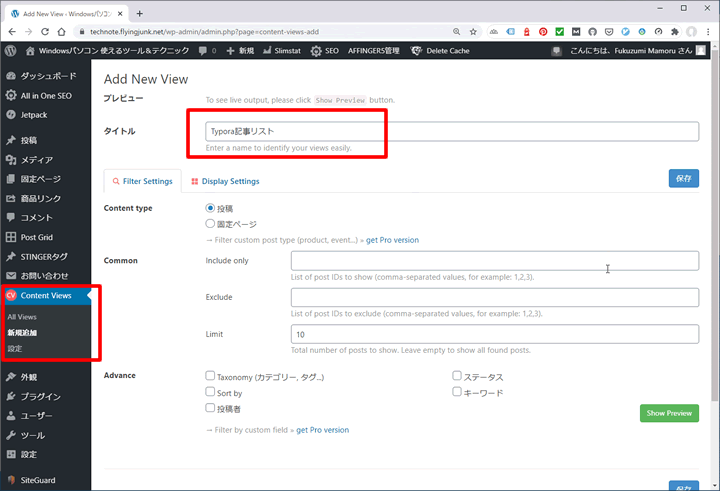The width and height of the screenshot is (720, 491).
Task: Click the Exclude input field
Action: click(x=495, y=297)
